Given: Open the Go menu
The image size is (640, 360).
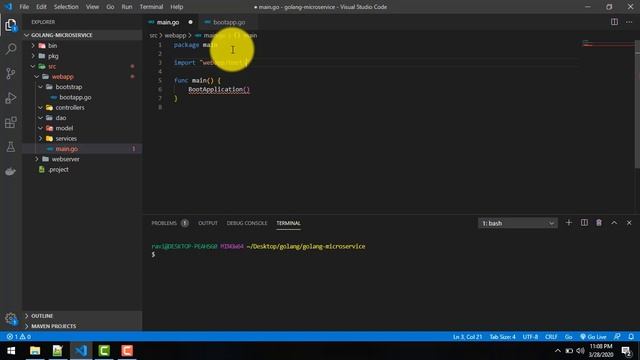Looking at the screenshot, I should tap(110, 7).
